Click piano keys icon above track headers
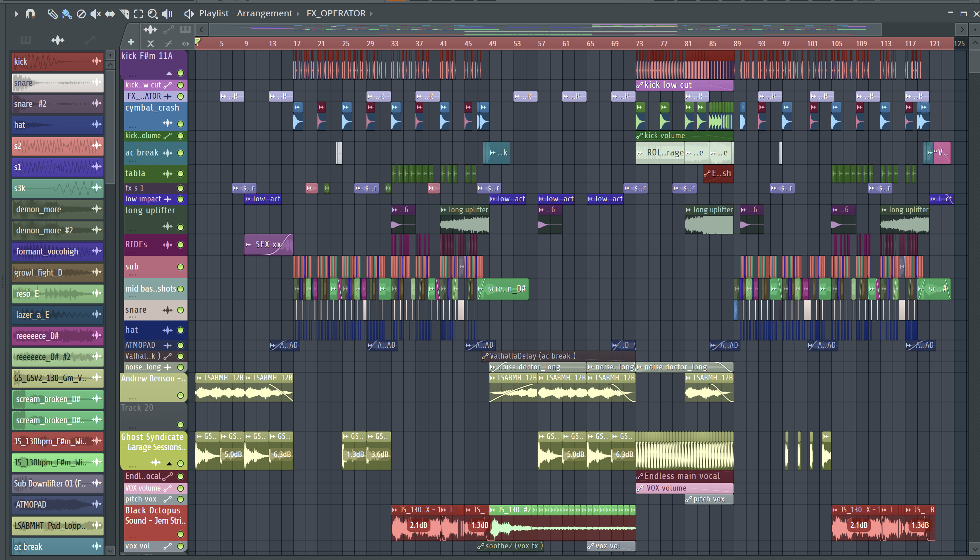980x560 pixels. (x=185, y=30)
